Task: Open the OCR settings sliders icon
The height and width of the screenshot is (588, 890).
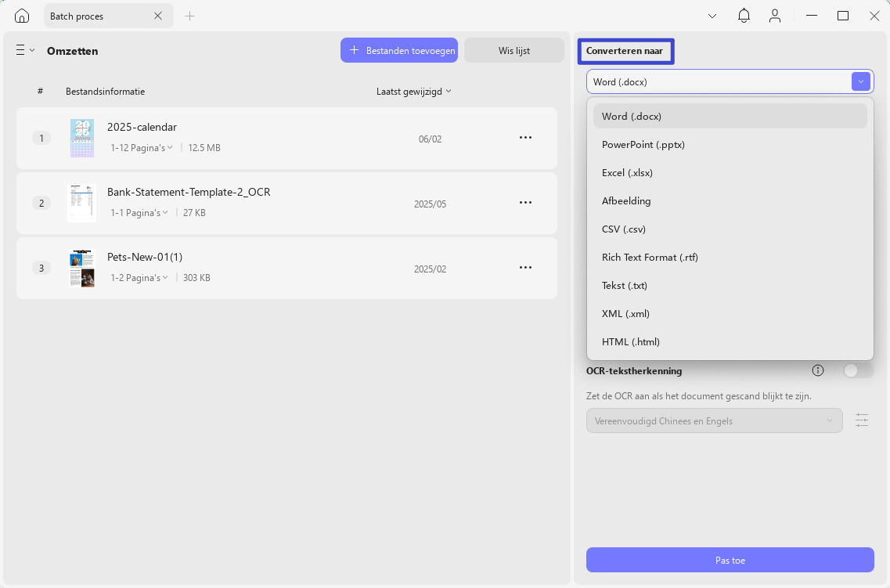Action: [x=862, y=420]
